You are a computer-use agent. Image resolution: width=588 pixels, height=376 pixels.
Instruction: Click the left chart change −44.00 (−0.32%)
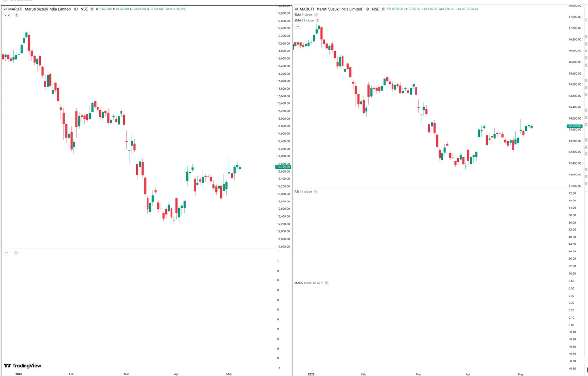coord(176,9)
